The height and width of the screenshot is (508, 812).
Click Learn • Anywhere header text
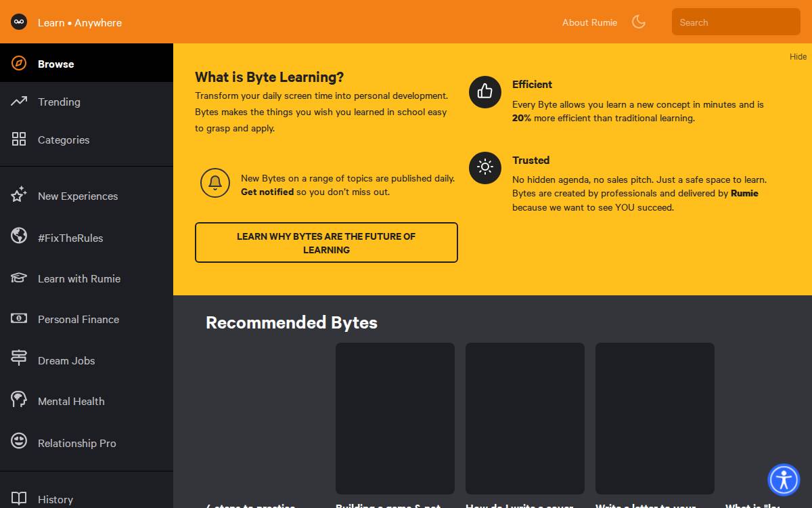coord(80,22)
